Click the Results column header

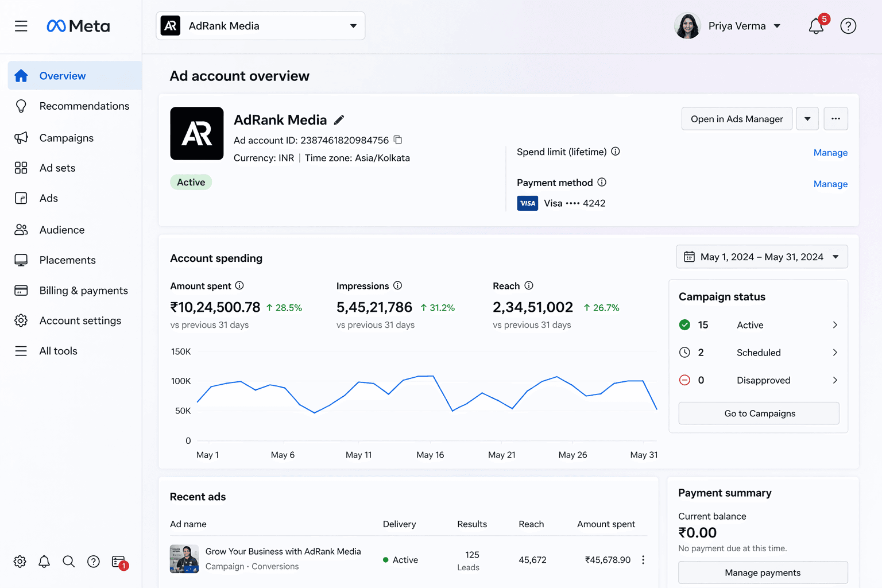coord(472,524)
